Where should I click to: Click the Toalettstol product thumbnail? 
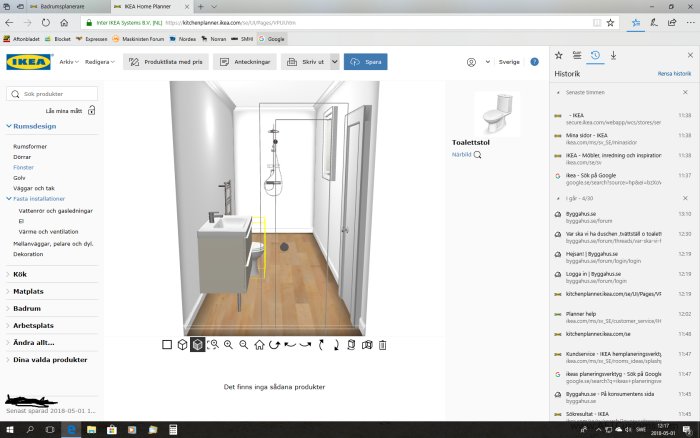tap(497, 113)
